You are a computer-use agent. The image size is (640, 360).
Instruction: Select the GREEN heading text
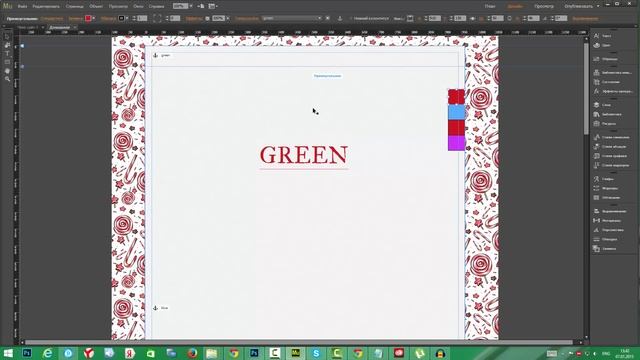tap(304, 155)
